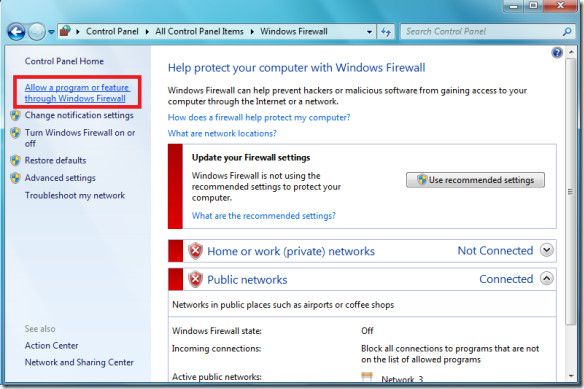This screenshot has width=584, height=389.
Task: Open the recent pages dropdown arrow
Action: (x=51, y=32)
